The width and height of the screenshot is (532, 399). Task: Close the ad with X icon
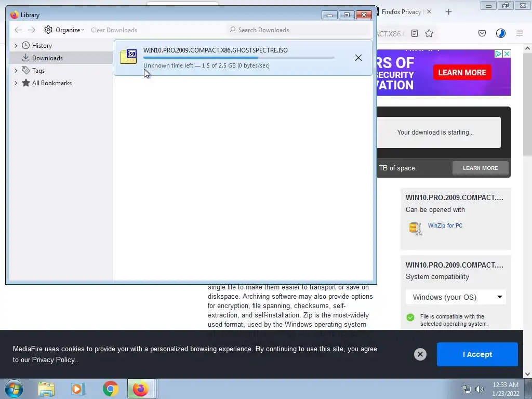[507, 54]
